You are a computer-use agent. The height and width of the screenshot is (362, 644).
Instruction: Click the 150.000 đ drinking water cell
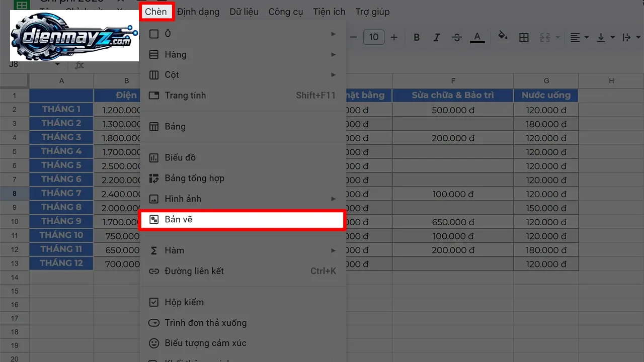point(546,208)
